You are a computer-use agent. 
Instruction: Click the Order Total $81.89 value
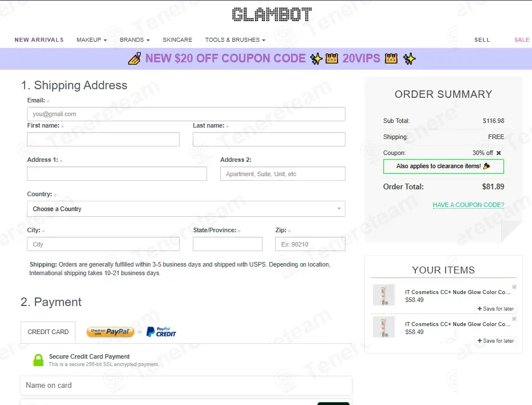pyautogui.click(x=493, y=186)
